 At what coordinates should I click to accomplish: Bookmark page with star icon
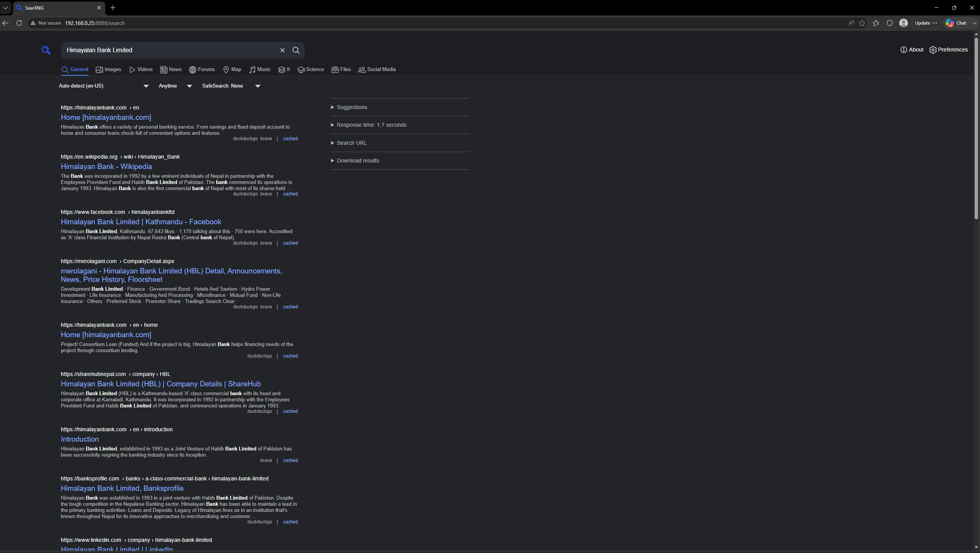point(862,23)
